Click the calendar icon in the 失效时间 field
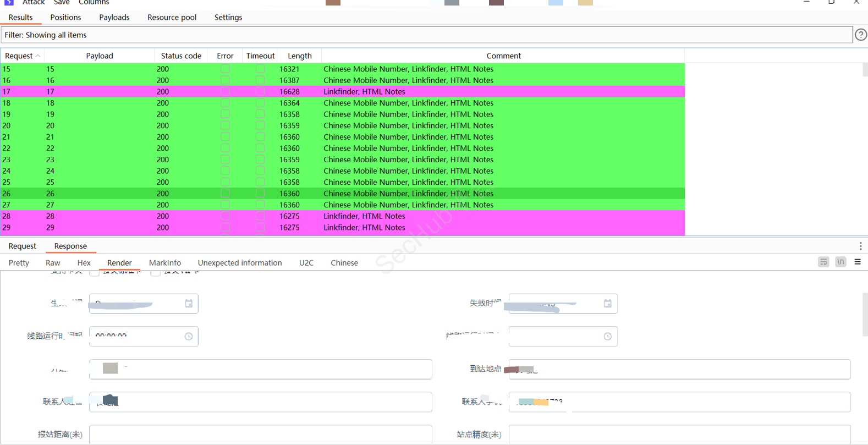This screenshot has width=868, height=445. [x=607, y=304]
